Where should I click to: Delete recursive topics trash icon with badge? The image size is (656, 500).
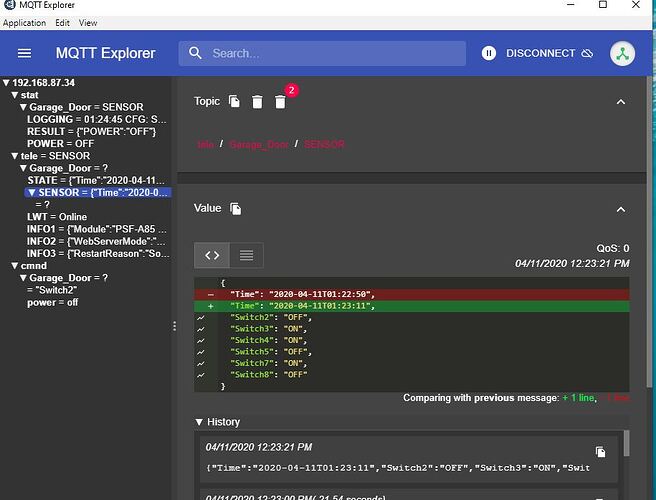(x=280, y=102)
